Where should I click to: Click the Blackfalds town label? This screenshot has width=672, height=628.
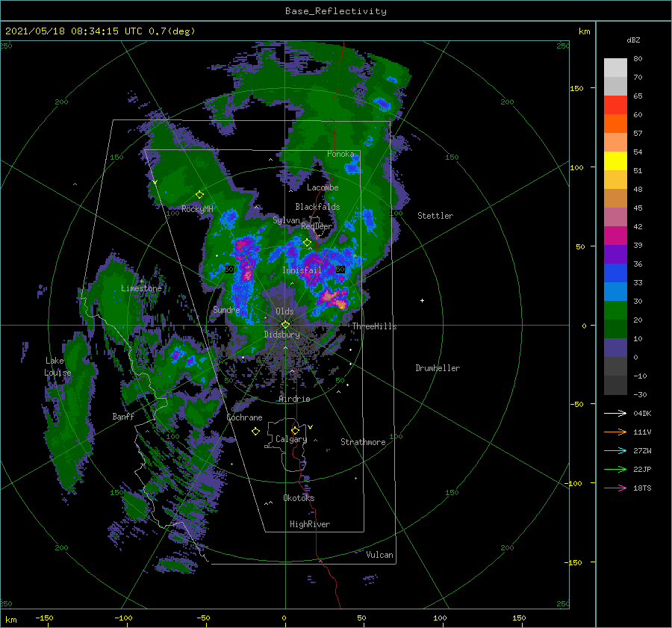coord(317,207)
